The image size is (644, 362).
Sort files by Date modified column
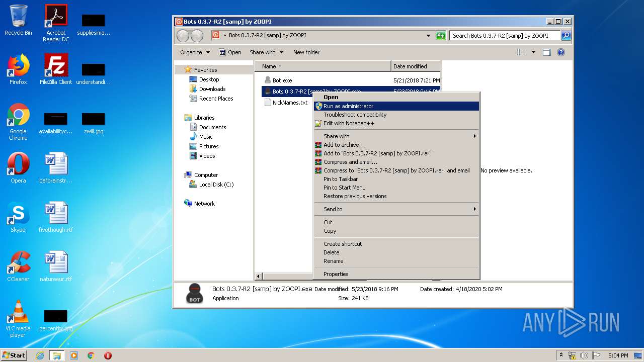click(416, 66)
